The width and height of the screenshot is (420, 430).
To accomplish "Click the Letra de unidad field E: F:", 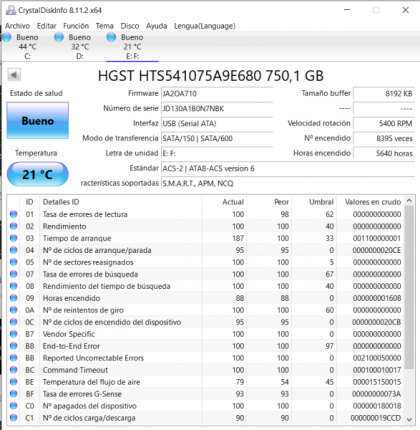I will pos(217,153).
